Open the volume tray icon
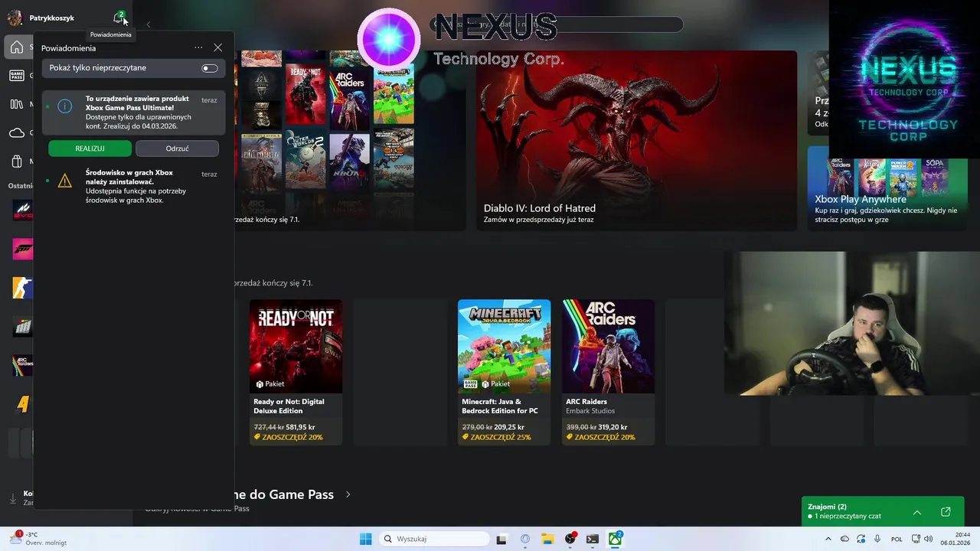The height and width of the screenshot is (551, 980). [929, 539]
